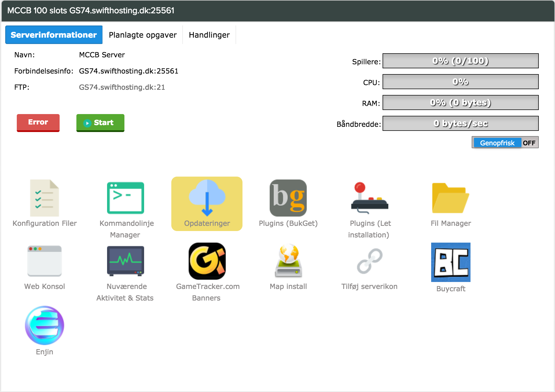Switch to the Handlinger tab
This screenshot has width=555, height=392.
pyautogui.click(x=209, y=35)
